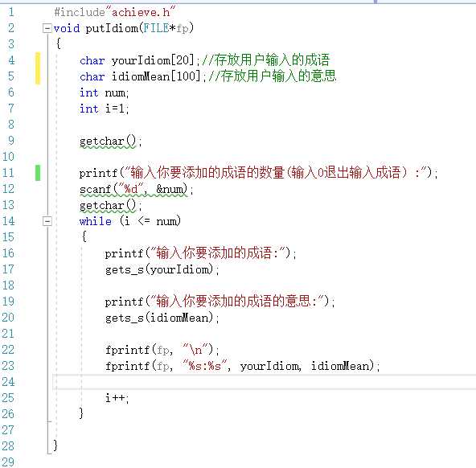The image size is (476, 468).
Task: Click the 'i++;' statement
Action: (x=117, y=398)
